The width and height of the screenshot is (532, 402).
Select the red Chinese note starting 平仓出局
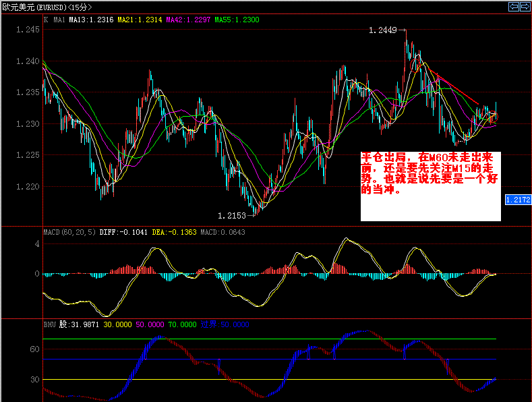click(430, 173)
